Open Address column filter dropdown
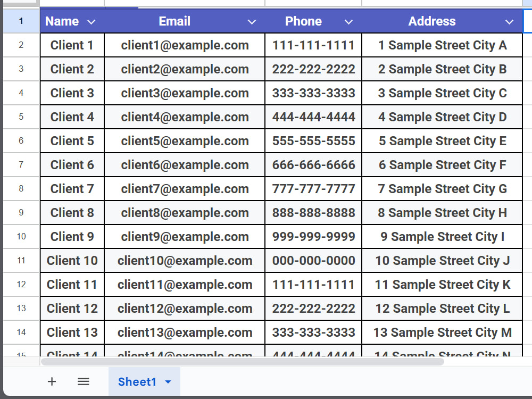The image size is (532, 399). click(509, 22)
